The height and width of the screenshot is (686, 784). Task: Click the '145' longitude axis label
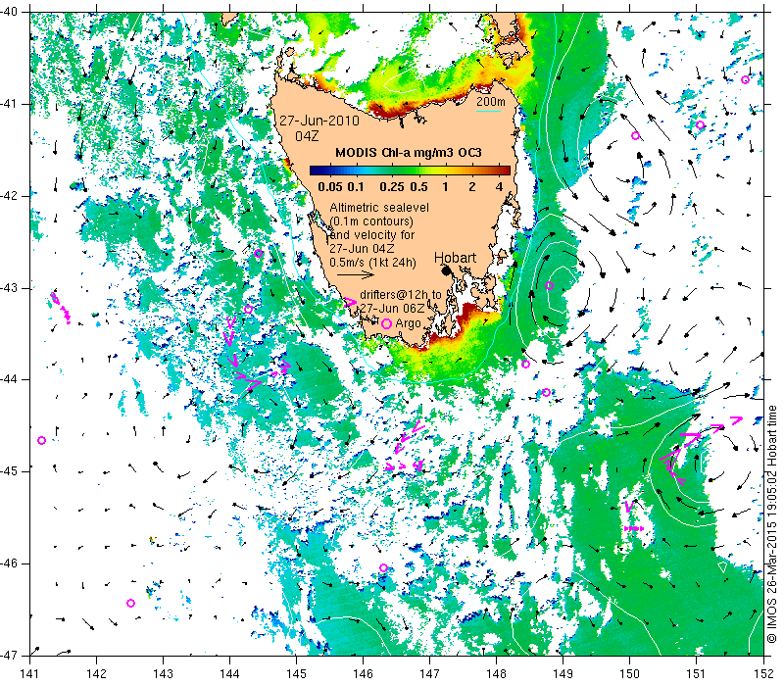tap(297, 674)
